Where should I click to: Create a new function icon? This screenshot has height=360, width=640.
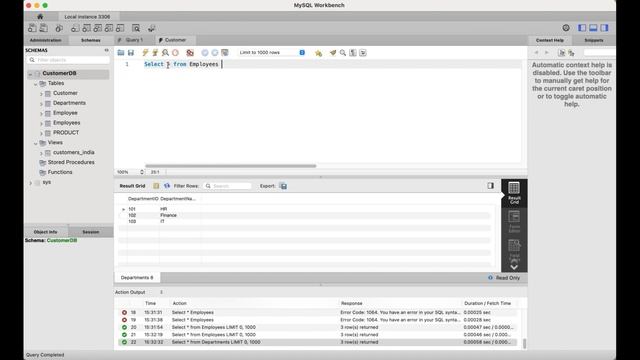(x=120, y=28)
